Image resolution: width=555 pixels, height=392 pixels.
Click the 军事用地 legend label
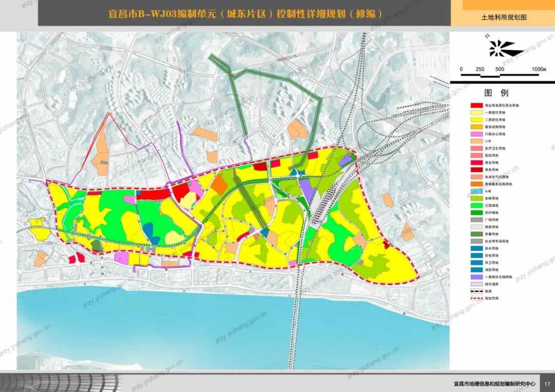click(x=492, y=234)
